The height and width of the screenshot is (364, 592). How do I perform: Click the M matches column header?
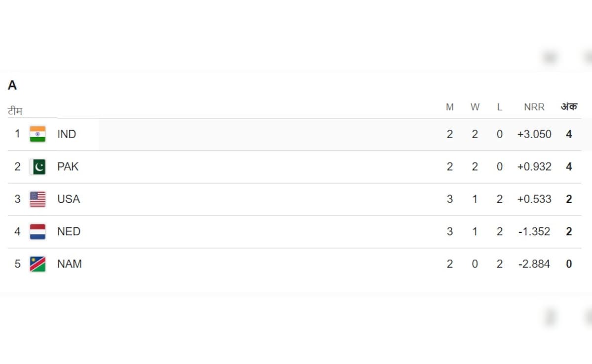pos(449,107)
